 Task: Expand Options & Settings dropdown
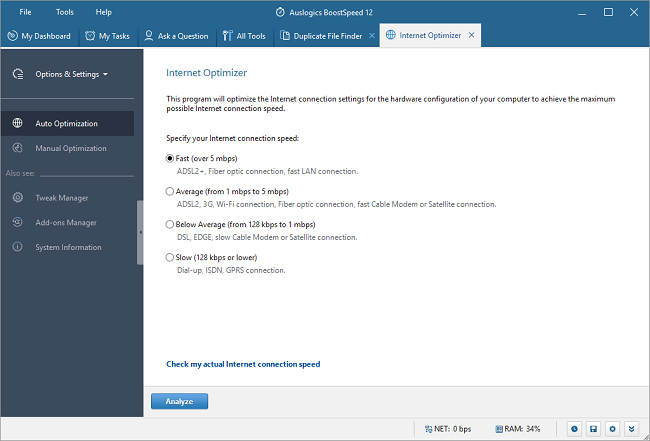pos(71,74)
